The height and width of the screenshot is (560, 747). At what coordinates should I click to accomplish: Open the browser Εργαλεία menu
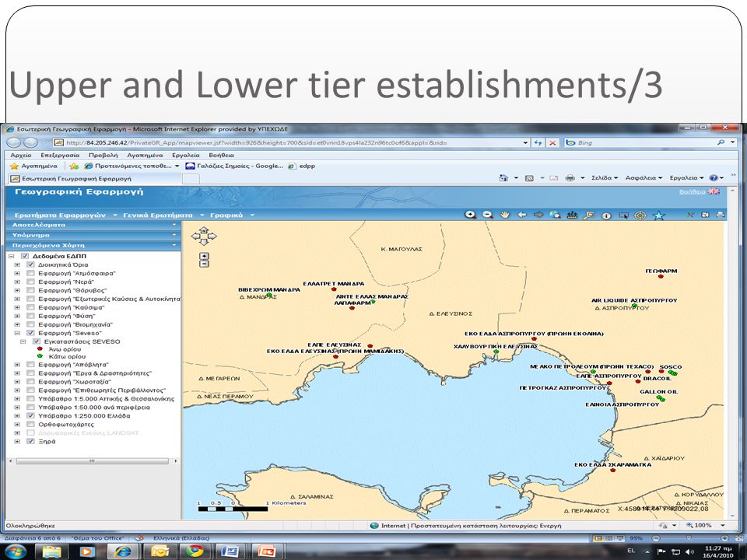[185, 156]
